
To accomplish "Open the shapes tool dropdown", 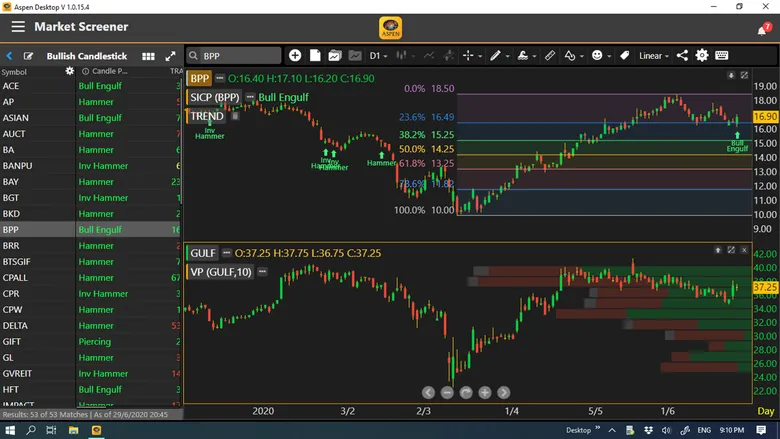I will (x=574, y=56).
